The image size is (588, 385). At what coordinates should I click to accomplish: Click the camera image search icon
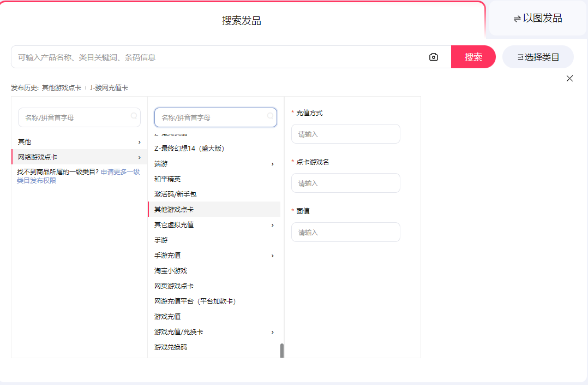434,57
